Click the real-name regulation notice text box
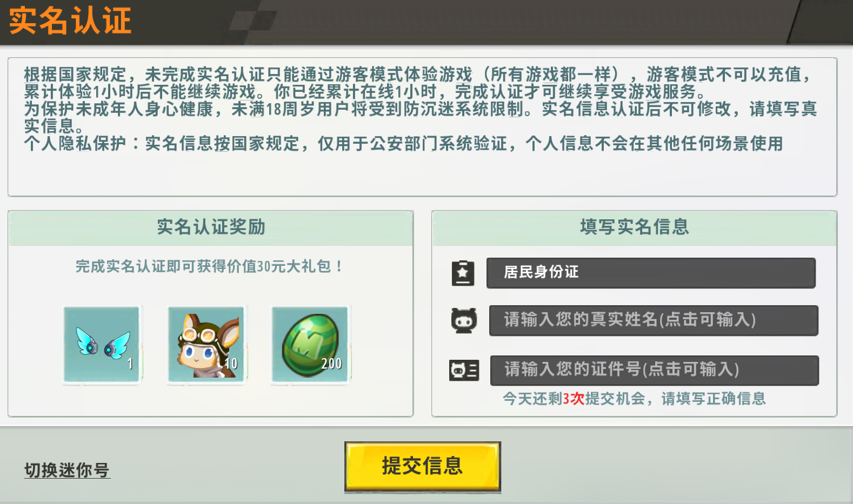 (x=422, y=127)
